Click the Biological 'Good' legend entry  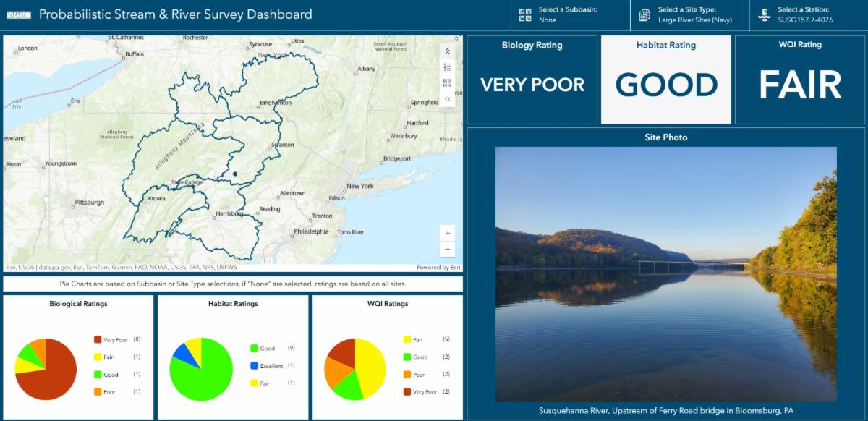pos(116,375)
